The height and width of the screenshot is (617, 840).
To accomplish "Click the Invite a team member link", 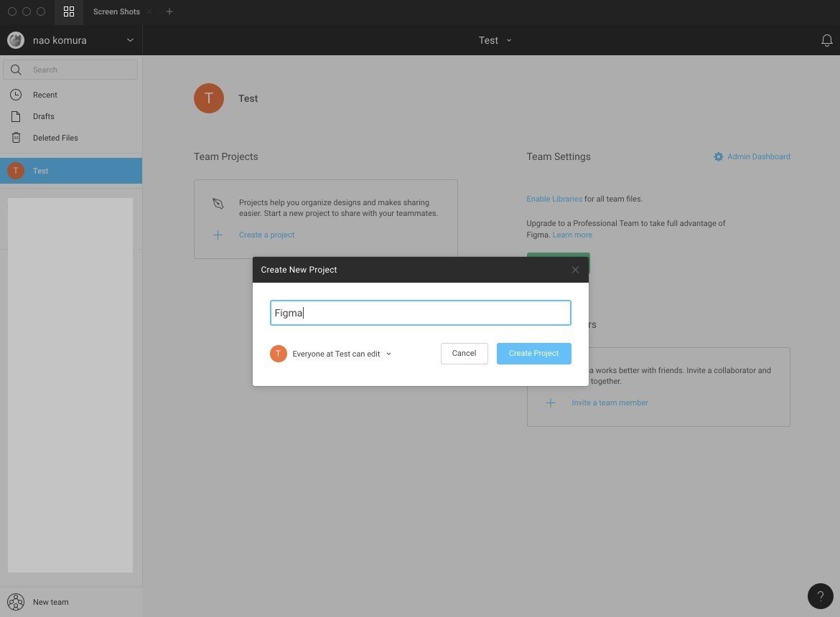I will [610, 402].
